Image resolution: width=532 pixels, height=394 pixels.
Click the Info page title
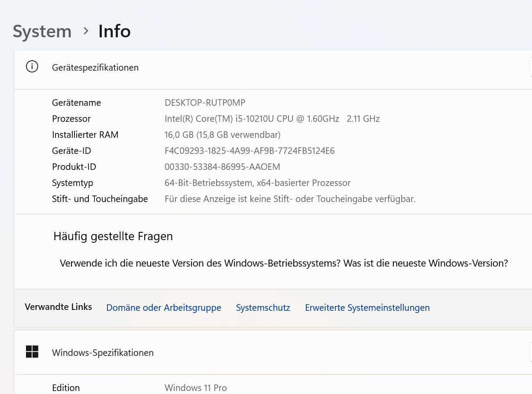(114, 32)
